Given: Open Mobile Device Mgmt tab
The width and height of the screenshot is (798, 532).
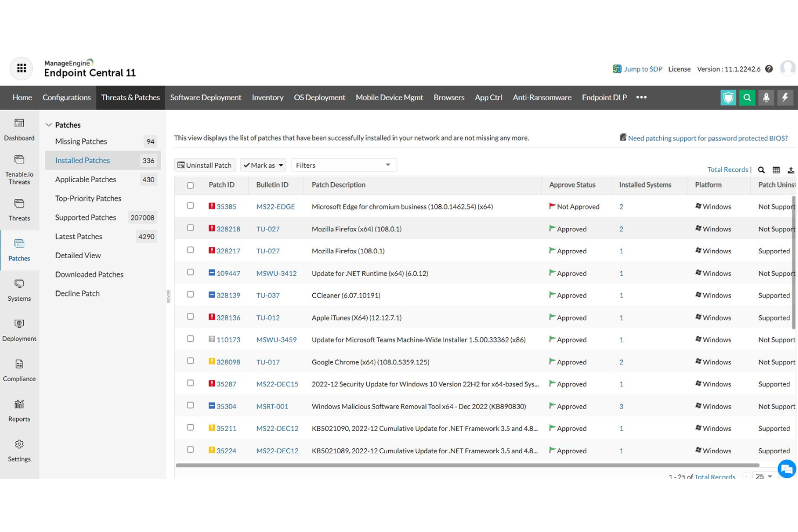Looking at the screenshot, I should pyautogui.click(x=389, y=98).
